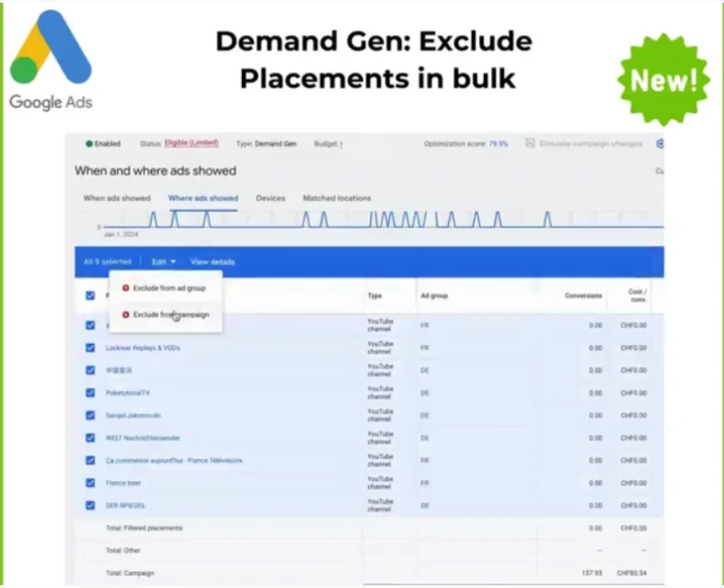This screenshot has height=588, width=724.
Task: Sort by the Conversions column header
Action: tap(583, 295)
